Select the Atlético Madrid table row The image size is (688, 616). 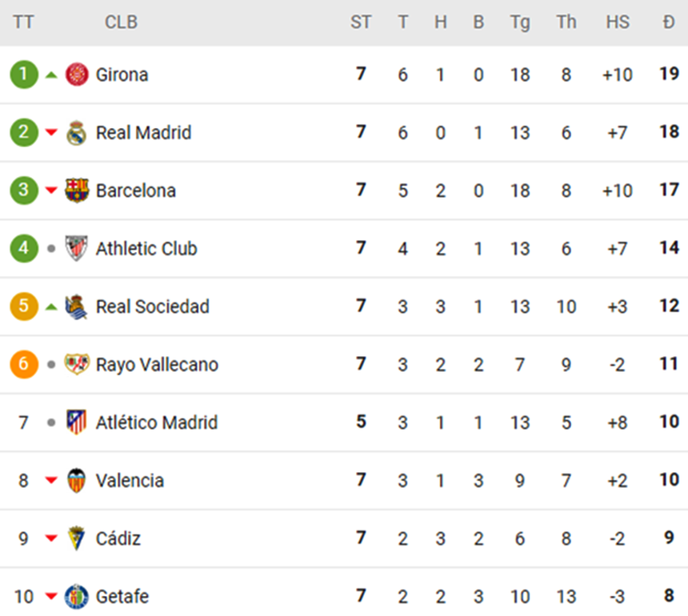pos(344,422)
